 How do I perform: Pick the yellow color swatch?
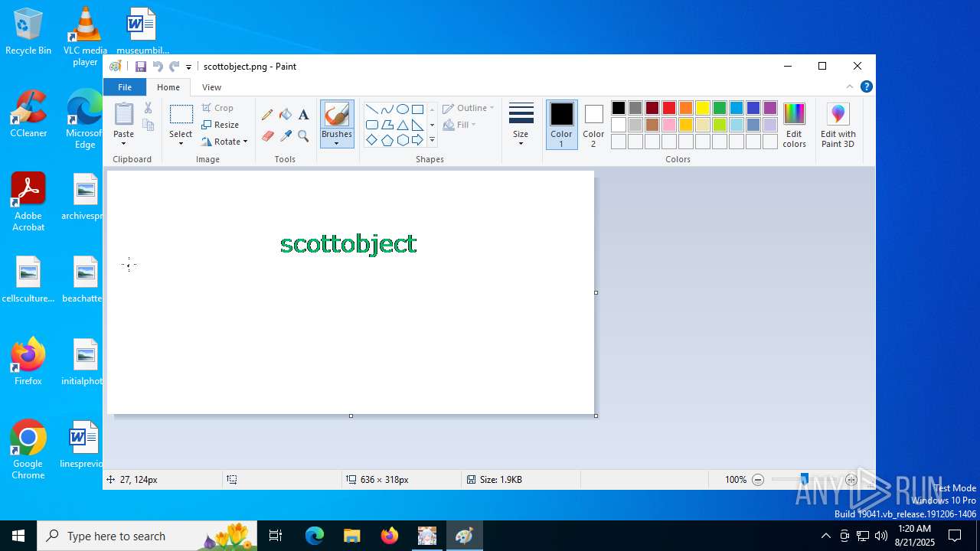tap(703, 108)
